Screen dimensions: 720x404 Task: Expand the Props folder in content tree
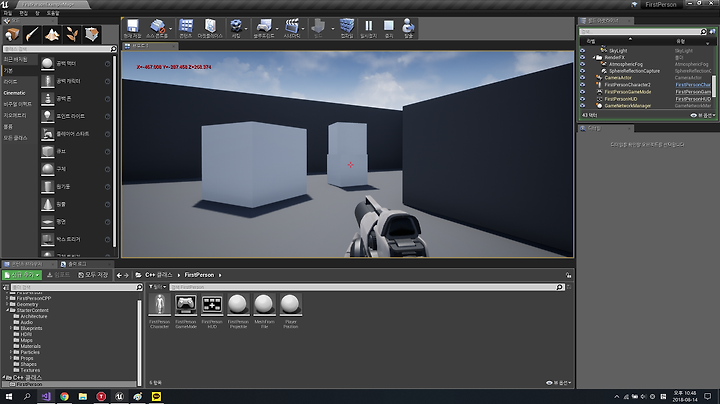point(11,358)
